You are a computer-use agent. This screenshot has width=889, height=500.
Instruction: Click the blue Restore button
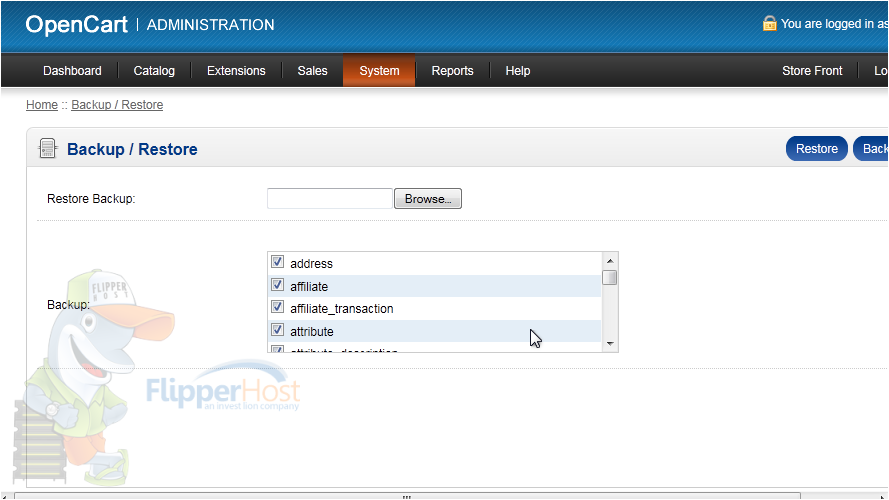pos(816,149)
